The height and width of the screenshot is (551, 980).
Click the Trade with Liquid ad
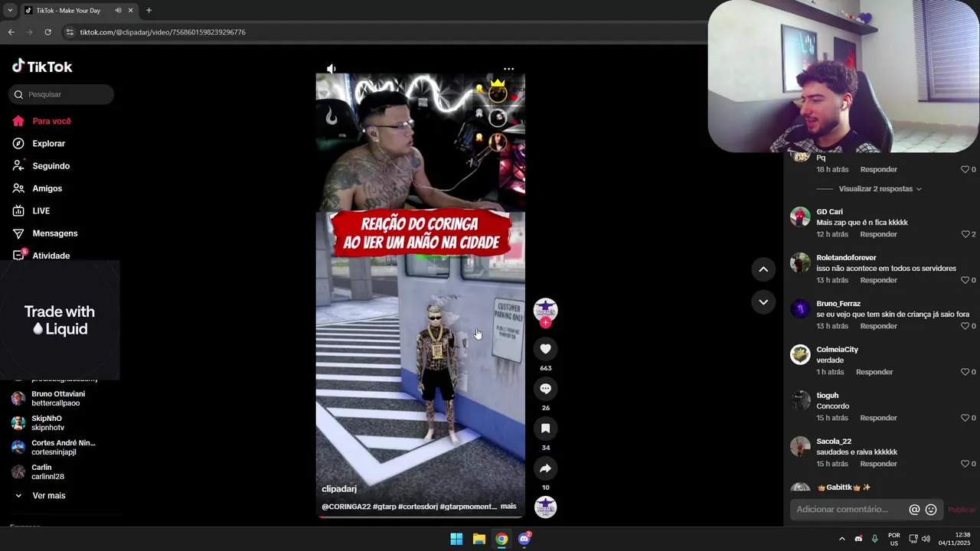pos(60,320)
